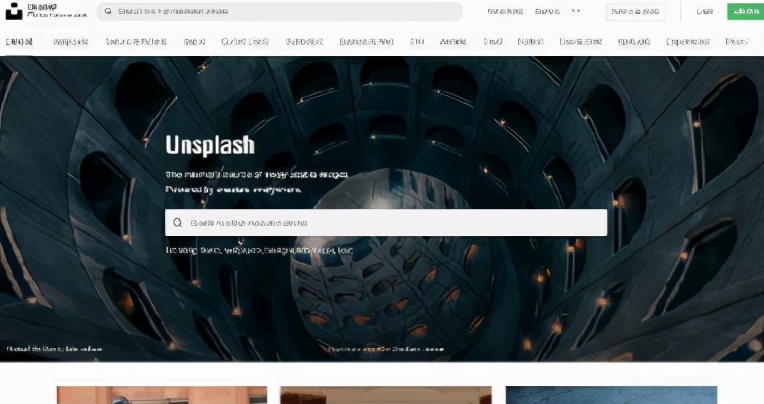Open the brown photo thumbnail below the hero
The width and height of the screenshot is (764, 404).
[x=386, y=395]
